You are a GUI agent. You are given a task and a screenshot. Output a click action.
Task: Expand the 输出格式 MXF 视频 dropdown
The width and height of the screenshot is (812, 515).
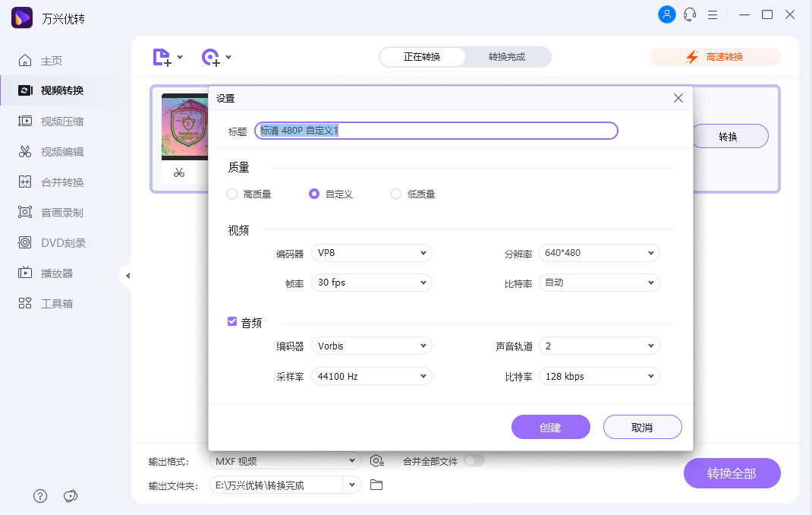(x=284, y=460)
